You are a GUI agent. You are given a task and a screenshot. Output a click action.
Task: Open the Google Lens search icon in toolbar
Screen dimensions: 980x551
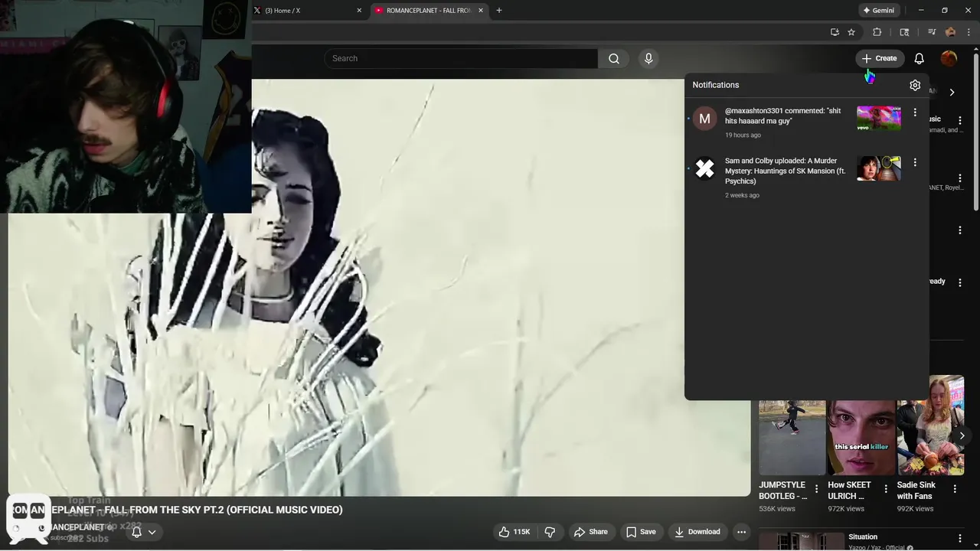tap(904, 32)
